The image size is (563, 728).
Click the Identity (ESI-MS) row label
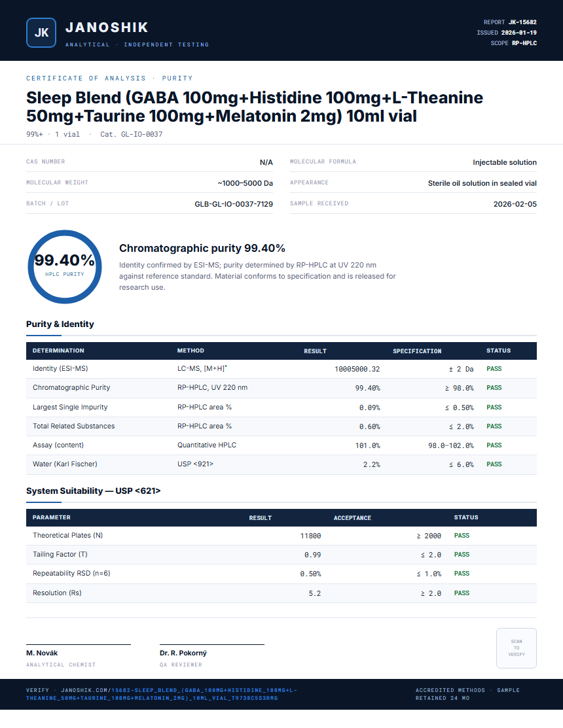60,369
